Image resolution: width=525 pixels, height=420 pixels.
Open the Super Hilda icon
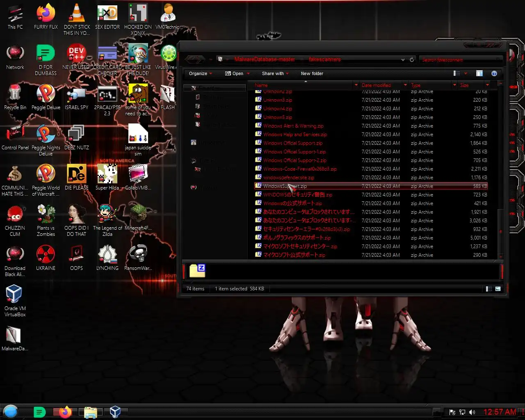[x=107, y=178]
